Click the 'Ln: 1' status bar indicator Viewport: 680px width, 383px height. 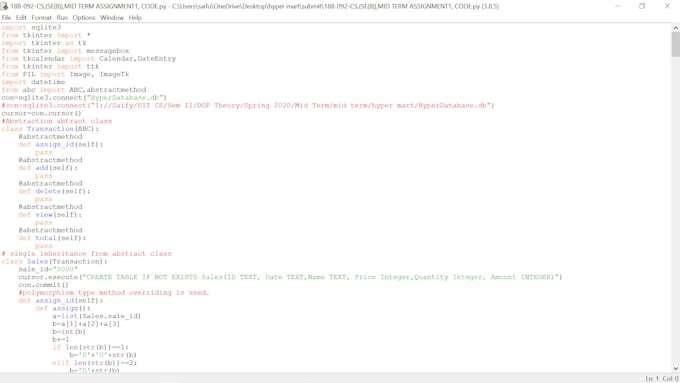pos(652,379)
